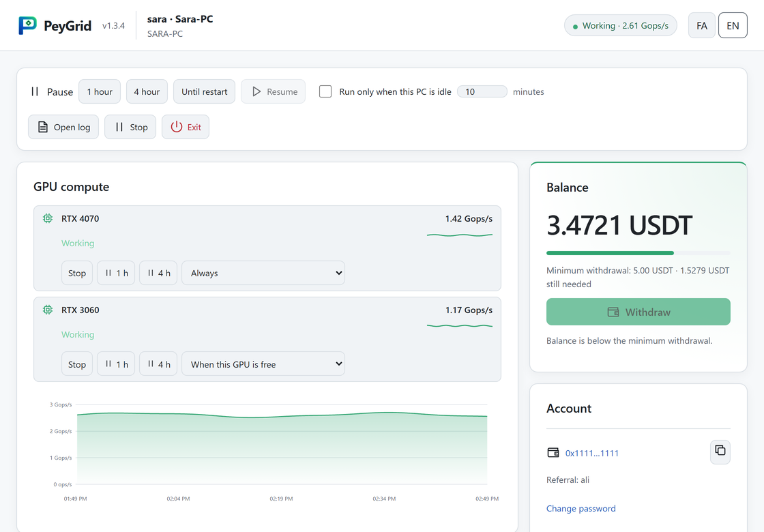The height and width of the screenshot is (532, 764).
Task: Click the balance withdrawal progress bar
Action: pos(638,253)
